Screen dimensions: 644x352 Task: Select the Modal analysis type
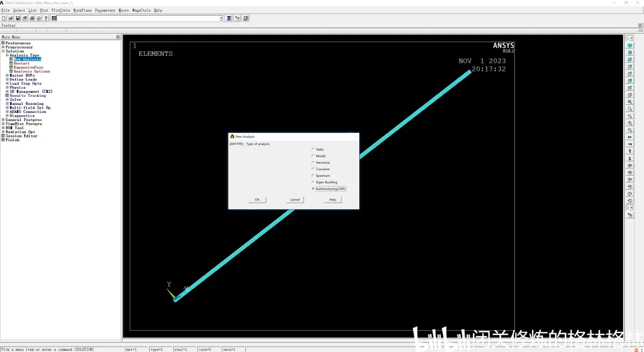(313, 156)
